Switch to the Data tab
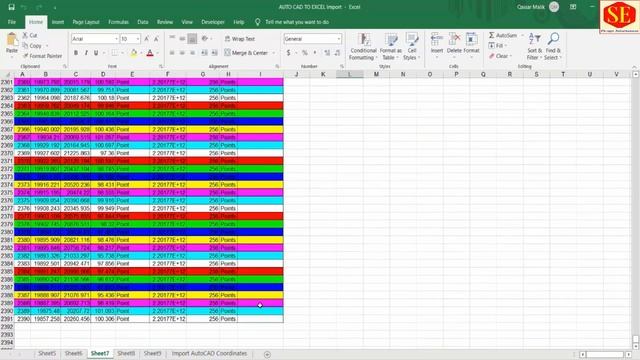The height and width of the screenshot is (360, 640). pyautogui.click(x=142, y=22)
